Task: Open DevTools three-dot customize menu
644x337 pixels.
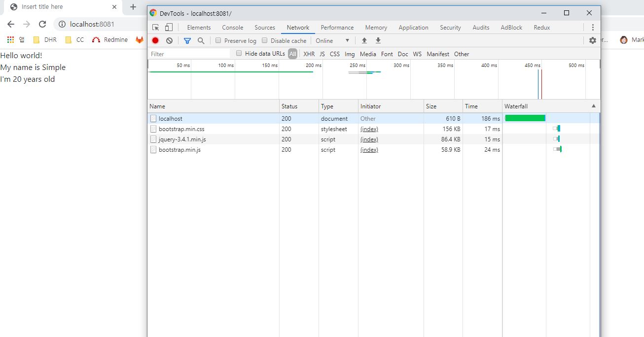Action: 593,27
